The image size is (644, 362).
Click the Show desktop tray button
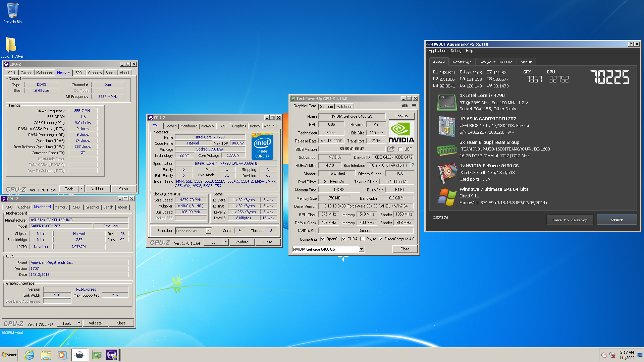pos(640,355)
